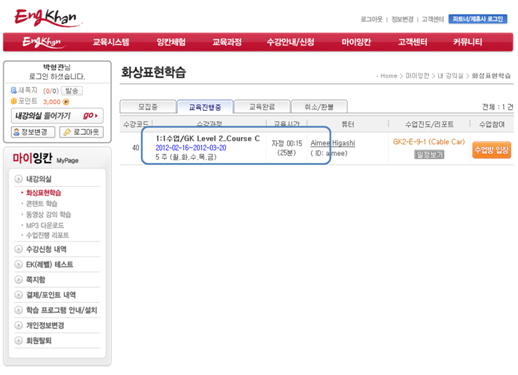The width and height of the screenshot is (518, 375).
Task: Click date range 2012-02-16~2012-03-20
Action: click(191, 148)
